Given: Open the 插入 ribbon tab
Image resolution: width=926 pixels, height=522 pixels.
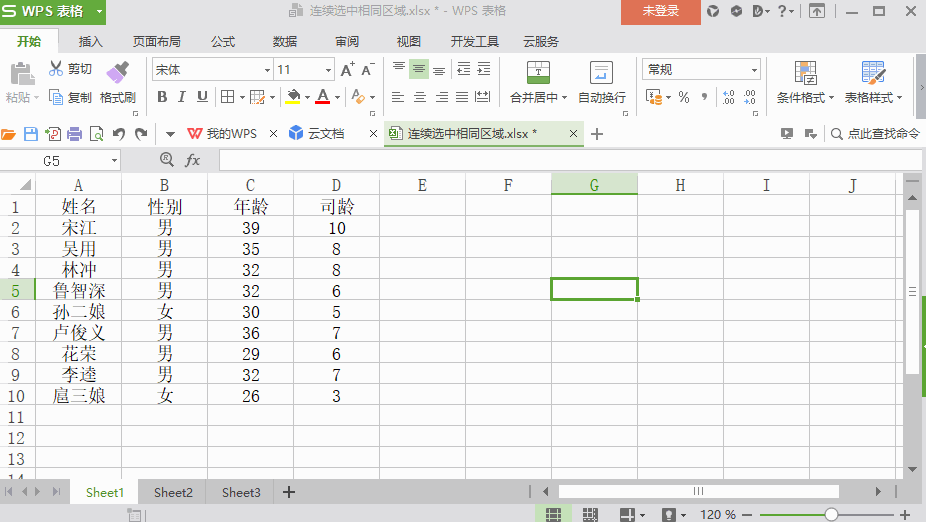Looking at the screenshot, I should click(x=90, y=41).
